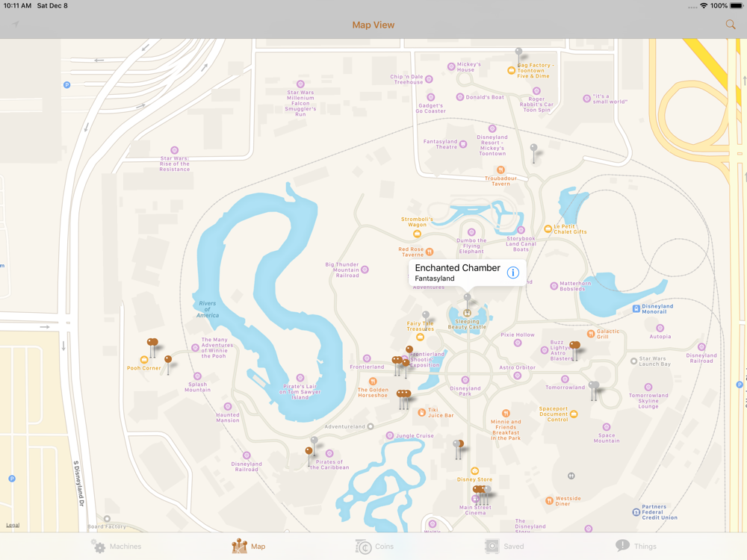Screen dimensions: 747x560
Task: Open the Things tab
Action: pos(636,547)
